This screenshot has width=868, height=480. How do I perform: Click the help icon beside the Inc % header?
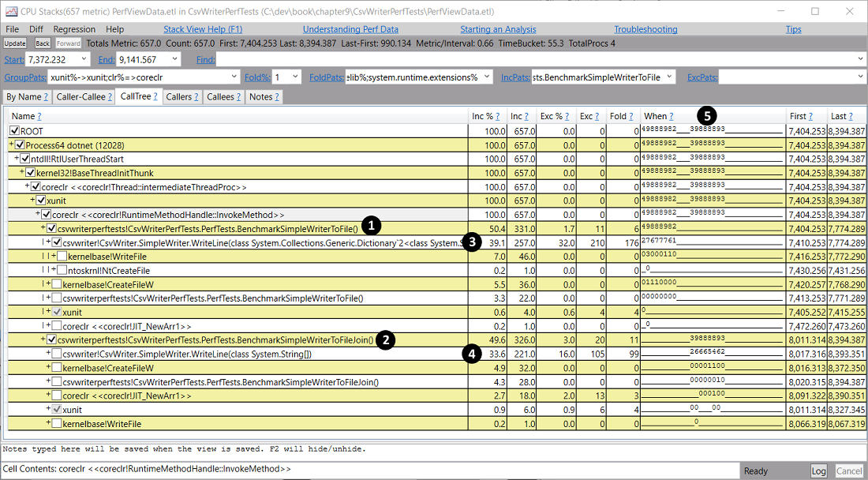[498, 116]
